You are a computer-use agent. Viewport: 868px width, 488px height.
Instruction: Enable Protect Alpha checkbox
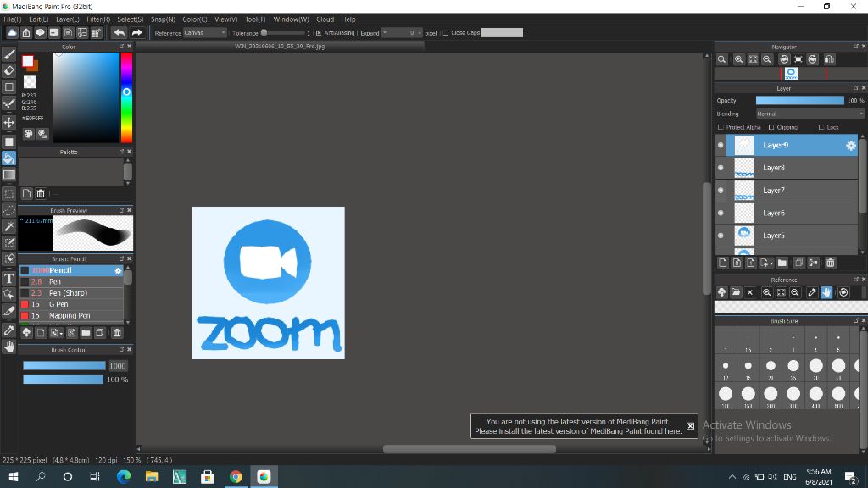point(721,127)
